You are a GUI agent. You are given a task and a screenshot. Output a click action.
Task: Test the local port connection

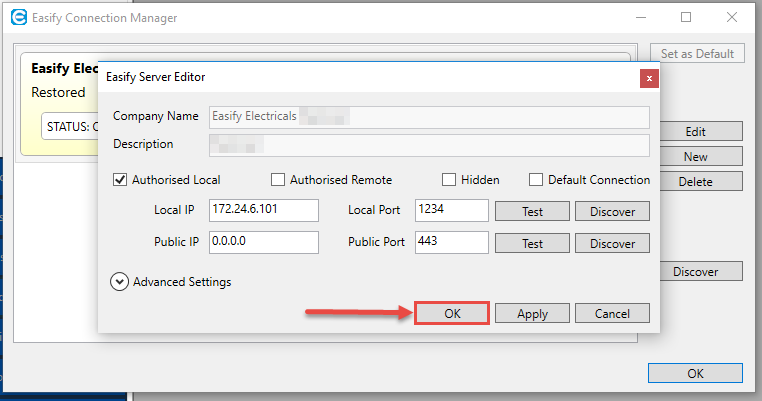click(x=532, y=211)
